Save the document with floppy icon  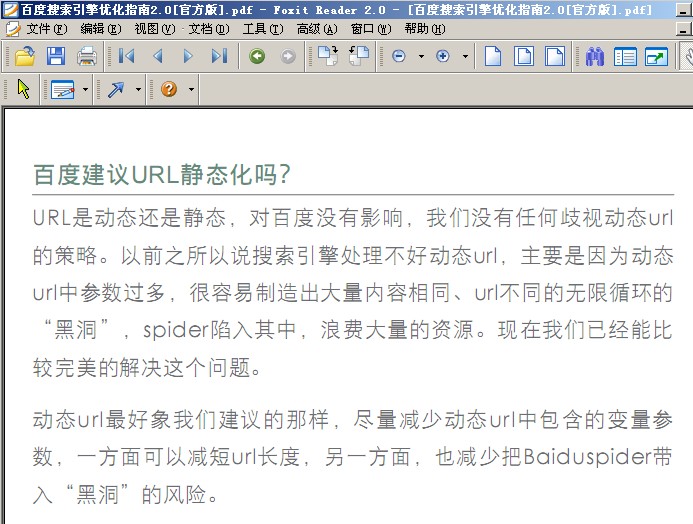pos(56,56)
